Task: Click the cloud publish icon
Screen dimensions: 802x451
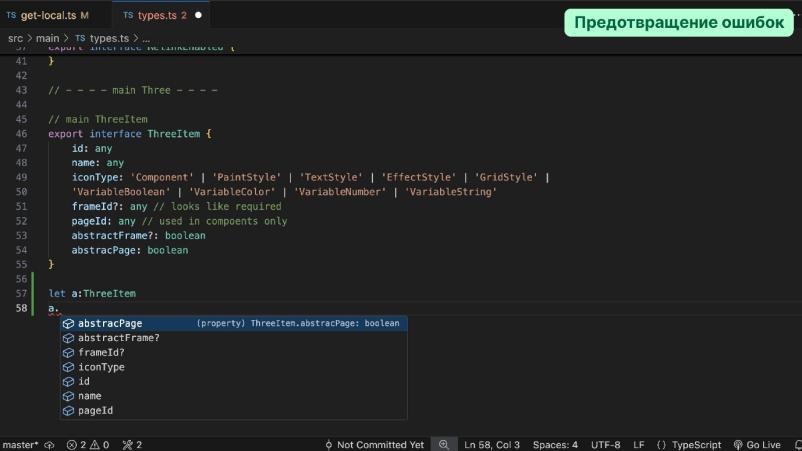Action: click(x=50, y=445)
